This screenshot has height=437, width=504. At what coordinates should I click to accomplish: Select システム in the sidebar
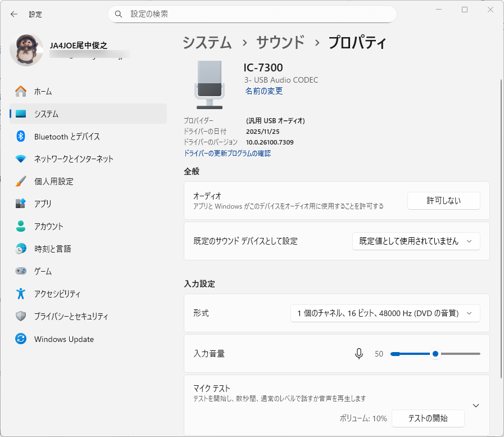click(x=88, y=114)
